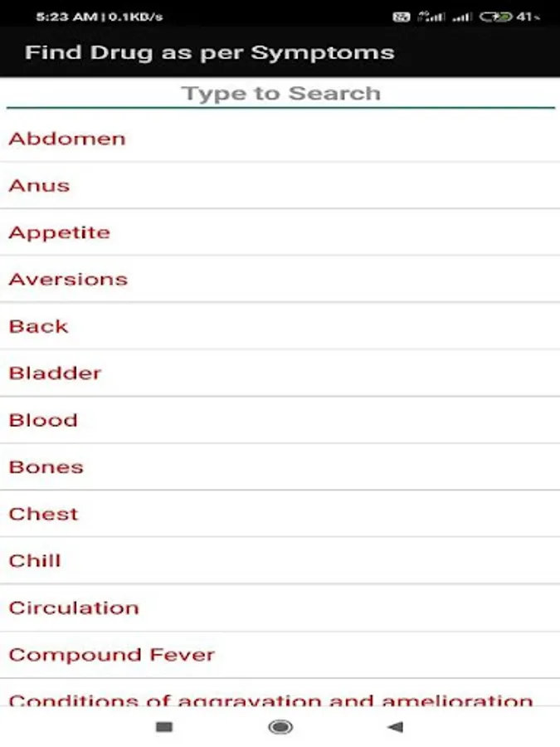This screenshot has width=560, height=747.
Task: Select the Abdomen symptom category
Action: (x=66, y=139)
